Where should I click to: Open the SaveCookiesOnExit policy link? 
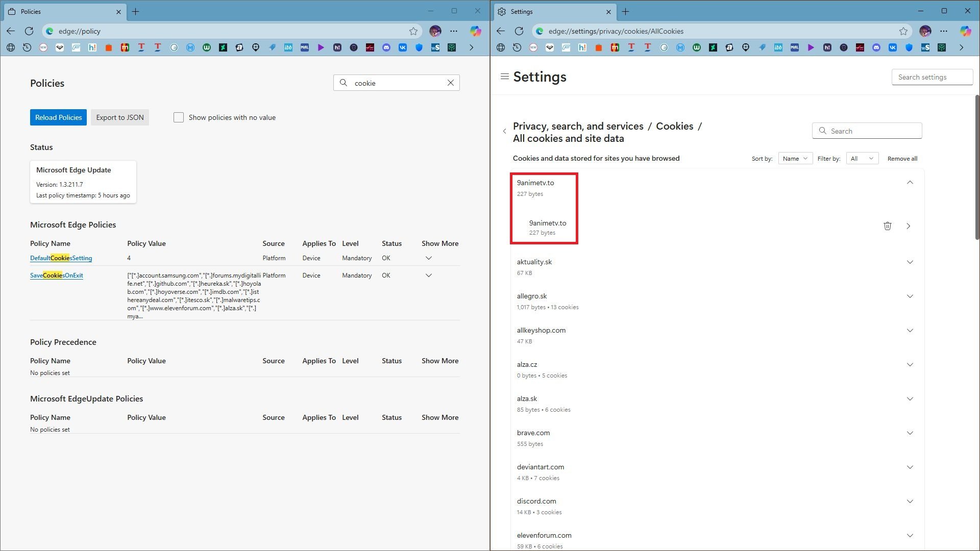coord(57,275)
